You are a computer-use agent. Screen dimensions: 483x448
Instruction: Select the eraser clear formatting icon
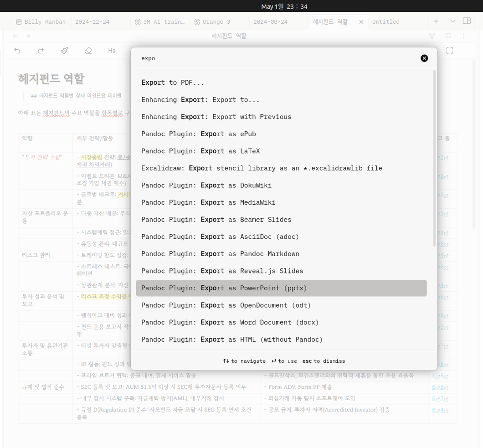(x=88, y=51)
